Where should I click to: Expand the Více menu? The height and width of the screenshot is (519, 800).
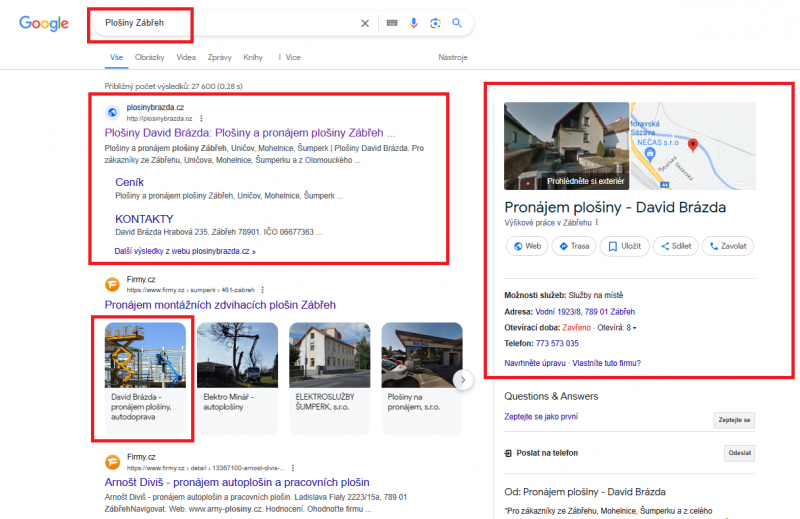[x=289, y=57]
